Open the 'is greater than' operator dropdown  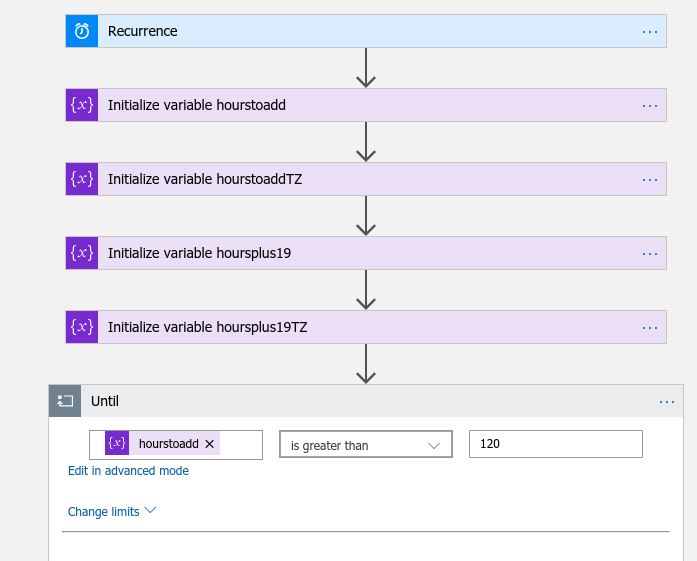[x=365, y=445]
